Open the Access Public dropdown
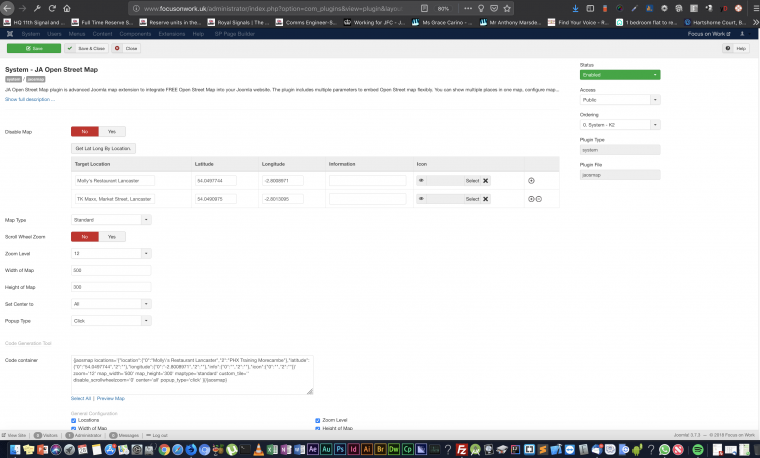Screen dimensions: 760x458 tap(620, 100)
